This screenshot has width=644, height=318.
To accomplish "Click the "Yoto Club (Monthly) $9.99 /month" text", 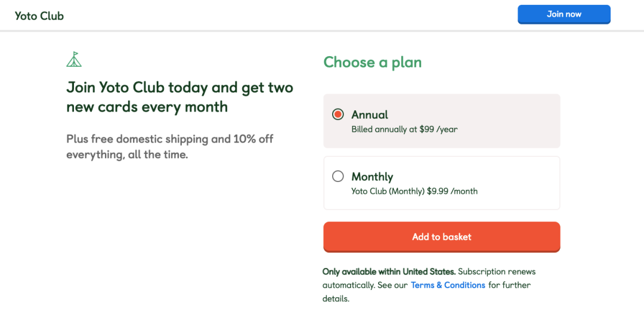I will [414, 191].
